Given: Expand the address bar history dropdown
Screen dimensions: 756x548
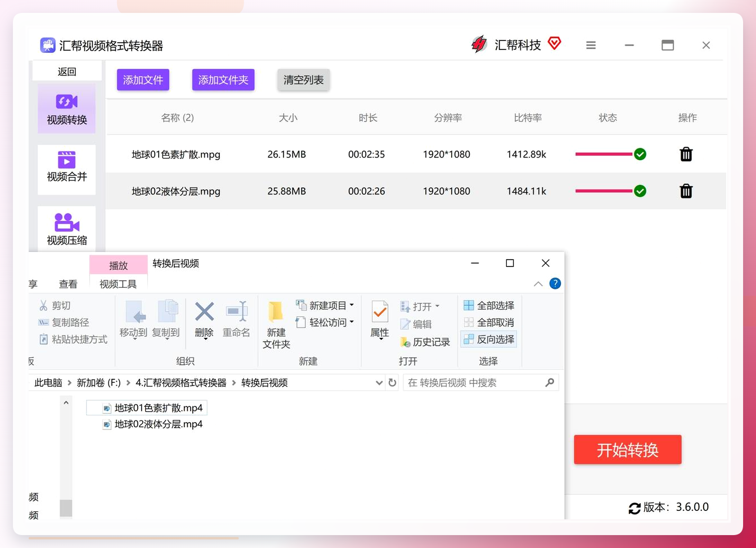Looking at the screenshot, I should 379,383.
